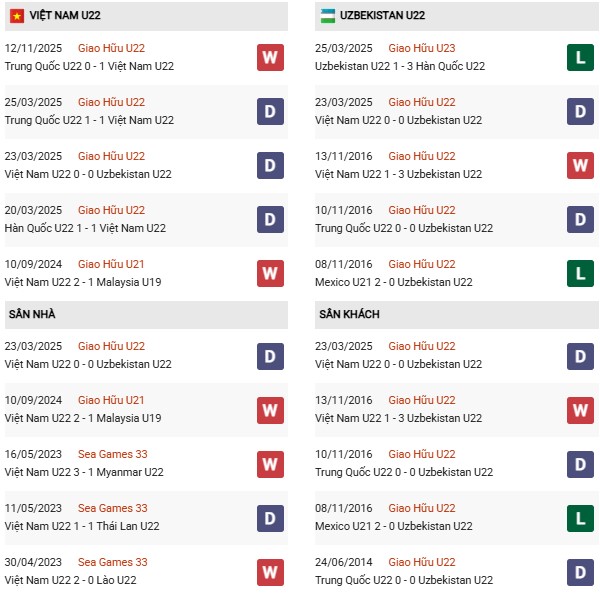The image size is (600, 594).
Task: Click the Việt Nam 1-1 Thái Lan result
Action: (82, 526)
